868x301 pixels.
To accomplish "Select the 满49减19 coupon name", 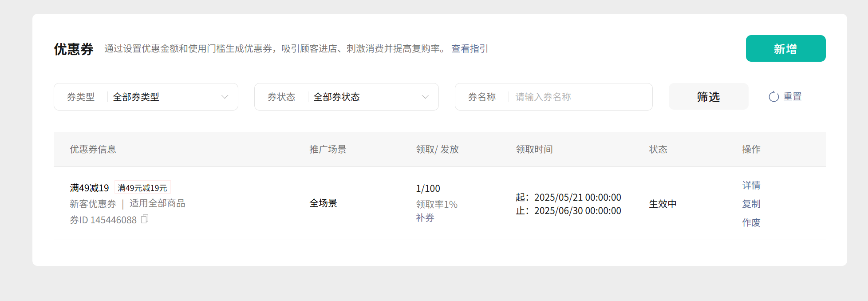I will (x=89, y=188).
